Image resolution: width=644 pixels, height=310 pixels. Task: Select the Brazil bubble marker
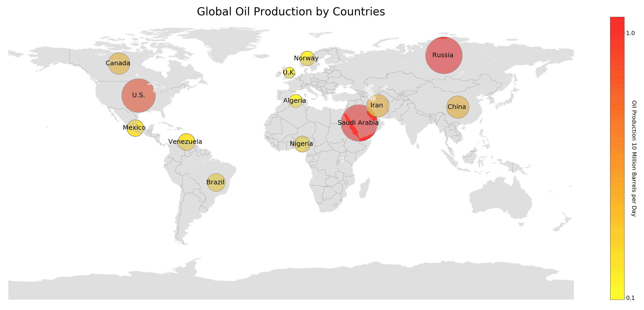[x=216, y=182]
